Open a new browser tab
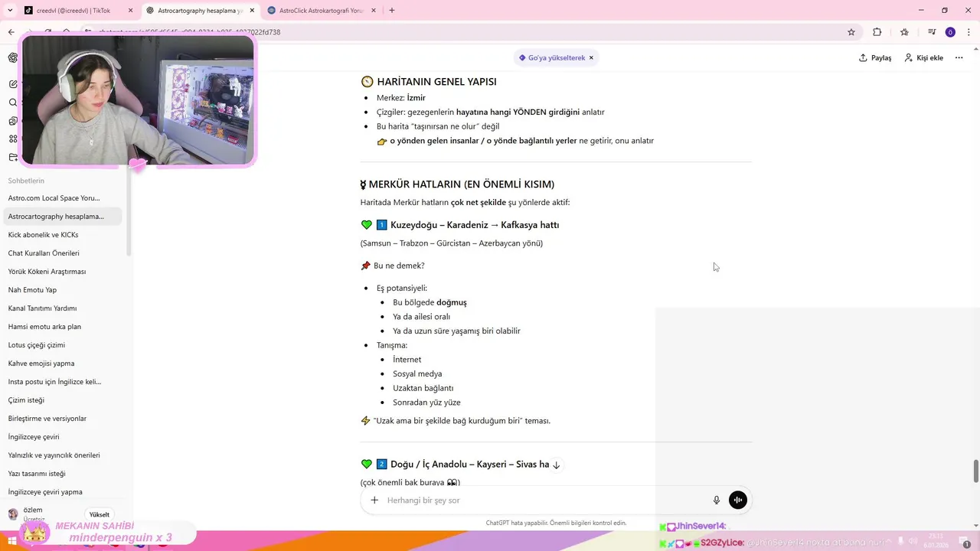The width and height of the screenshot is (980, 551). (392, 11)
